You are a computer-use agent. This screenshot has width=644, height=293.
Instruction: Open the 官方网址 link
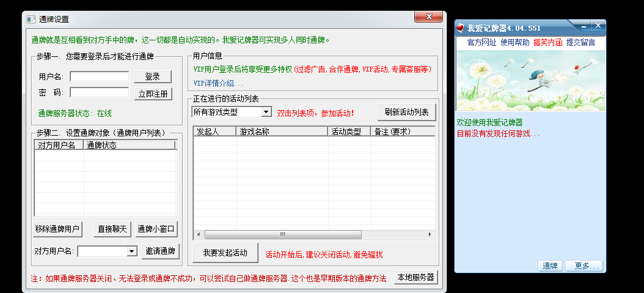click(481, 42)
